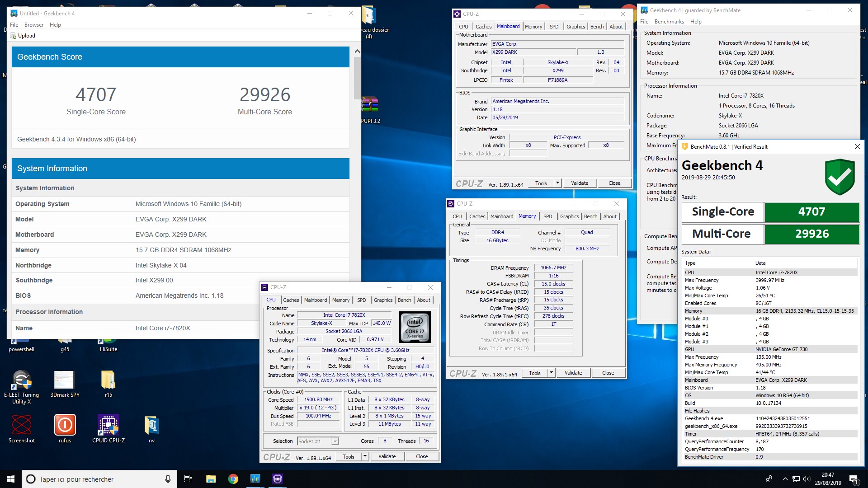Image resolution: width=868 pixels, height=488 pixels.
Task: Click Upload icon in Geekbench toolbar
Action: [x=13, y=36]
